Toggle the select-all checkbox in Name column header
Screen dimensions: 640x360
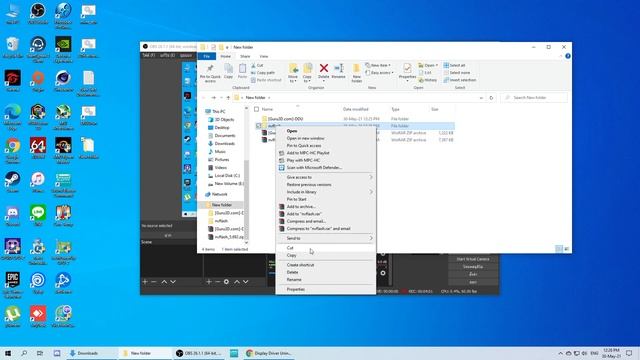tap(256, 109)
